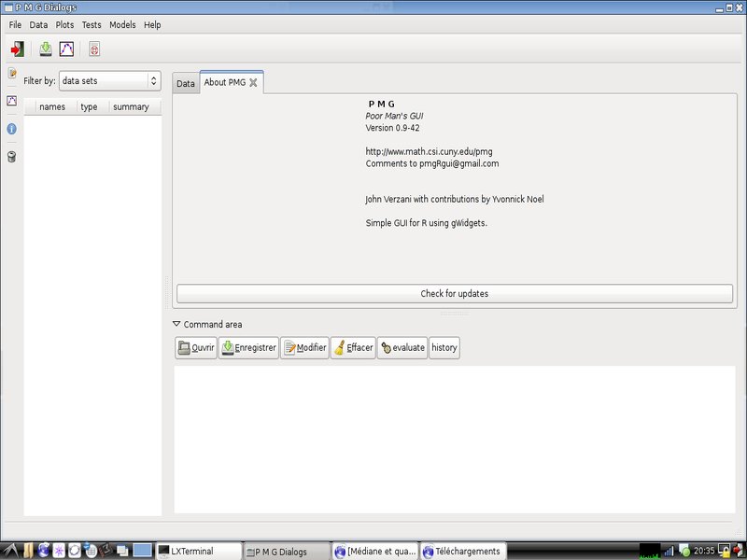The height and width of the screenshot is (560, 747).
Task: Click the quit (exit door) toolbar icon
Action: tap(17, 49)
